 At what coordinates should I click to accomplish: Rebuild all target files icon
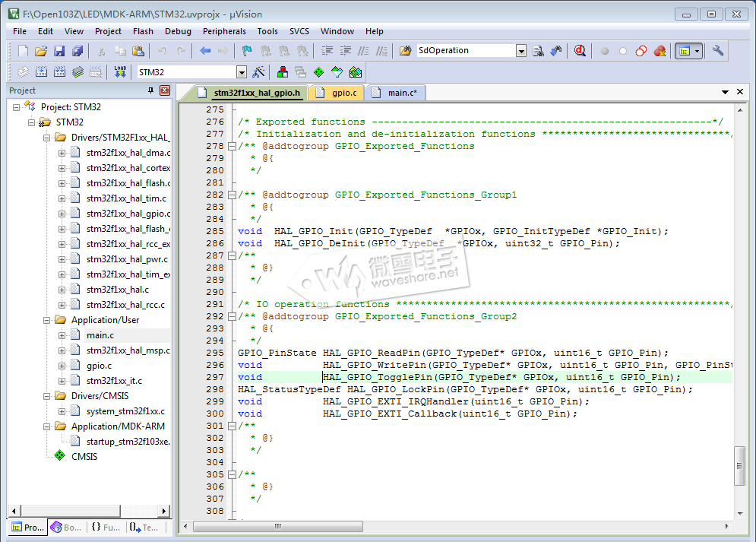click(59, 72)
